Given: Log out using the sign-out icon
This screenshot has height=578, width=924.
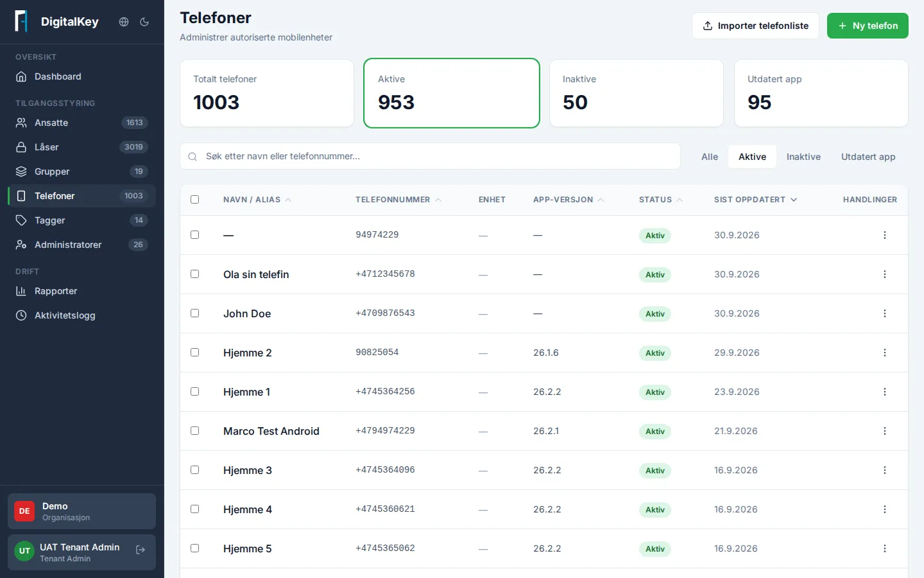Looking at the screenshot, I should click(x=141, y=550).
